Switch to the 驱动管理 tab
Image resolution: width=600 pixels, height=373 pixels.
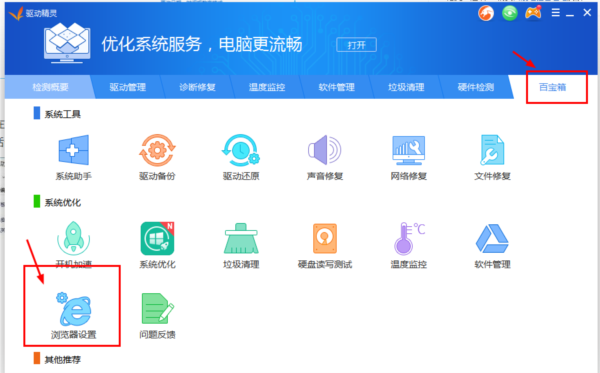[127, 87]
